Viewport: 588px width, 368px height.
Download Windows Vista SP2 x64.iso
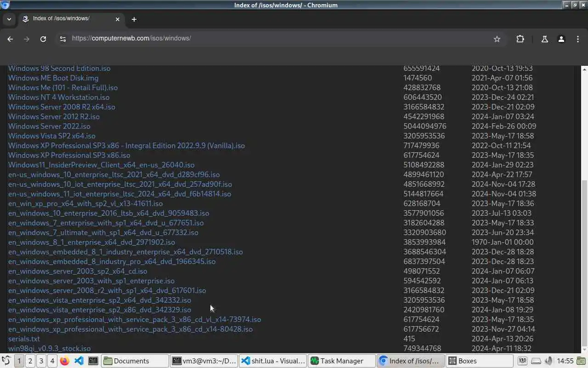pos(52,136)
